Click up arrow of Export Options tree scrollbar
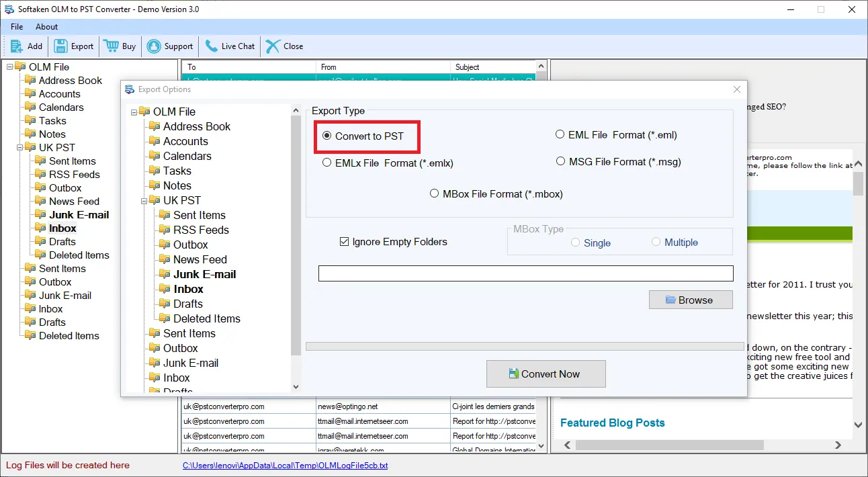Image resolution: width=868 pixels, height=477 pixels. (x=296, y=111)
